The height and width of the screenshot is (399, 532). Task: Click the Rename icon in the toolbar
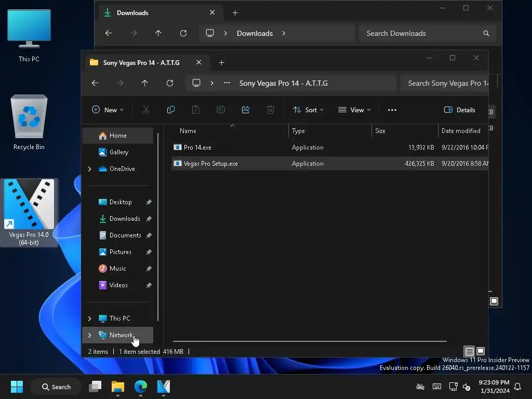(x=220, y=110)
